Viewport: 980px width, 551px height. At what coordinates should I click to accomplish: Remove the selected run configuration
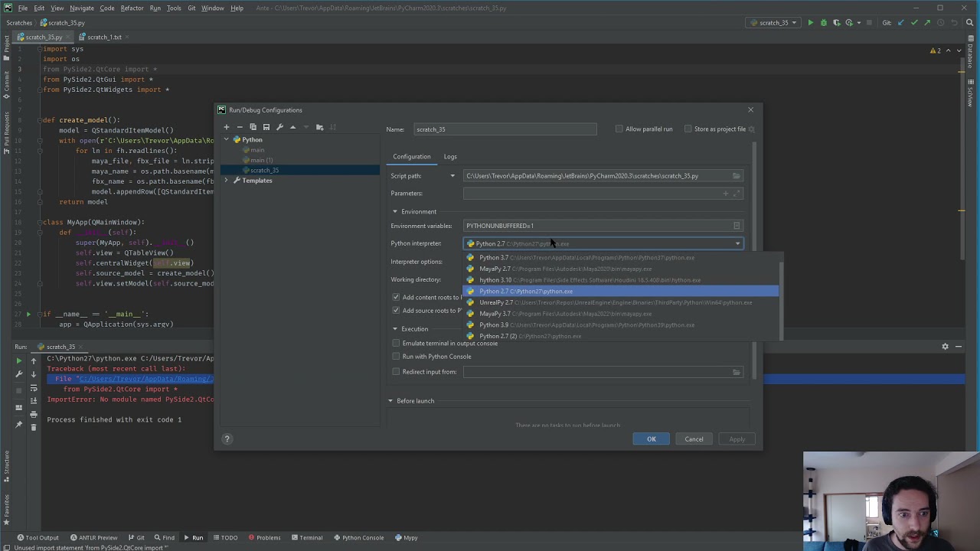pos(240,127)
